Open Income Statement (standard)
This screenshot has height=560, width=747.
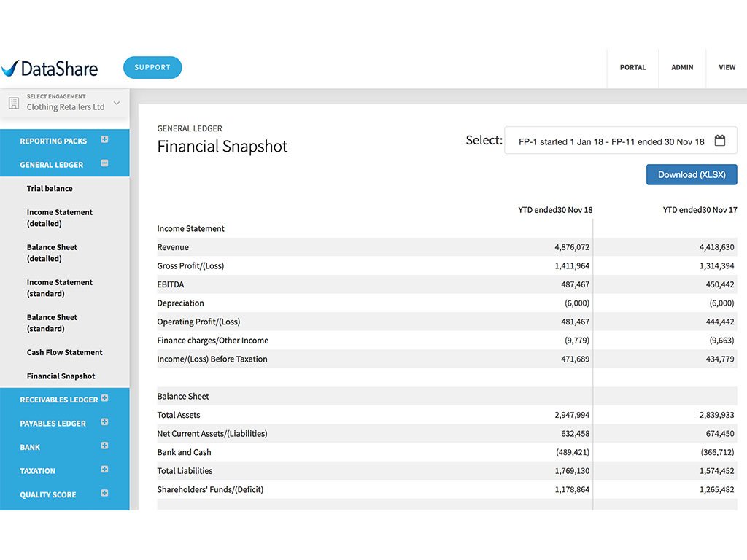[x=60, y=288]
